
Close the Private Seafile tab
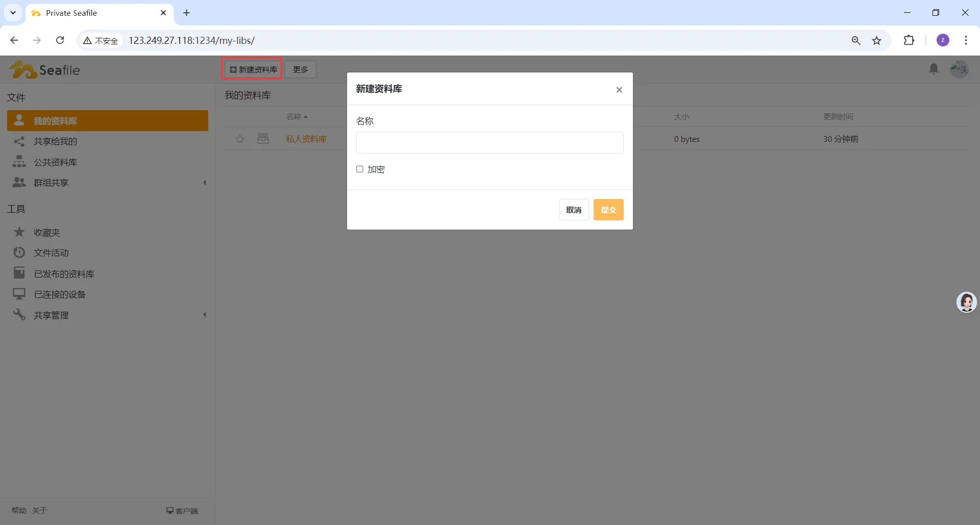pyautogui.click(x=163, y=13)
